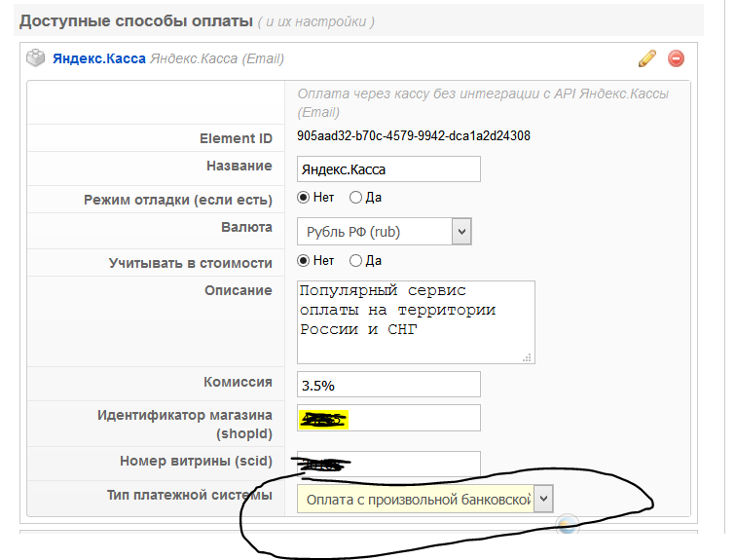Click the Идентификатор магазина (shopId) field
Viewport: 736px width, 560px height.
point(388,418)
